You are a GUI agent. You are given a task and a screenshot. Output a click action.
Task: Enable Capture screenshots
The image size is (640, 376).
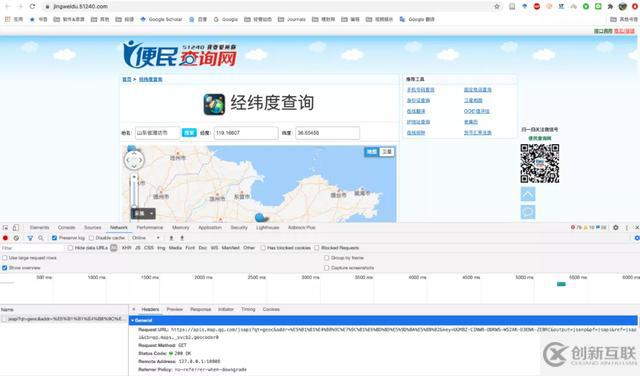point(327,268)
